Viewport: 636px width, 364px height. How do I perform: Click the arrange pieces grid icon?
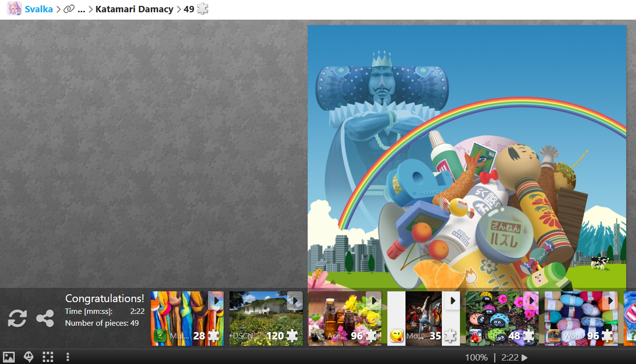[x=48, y=357]
